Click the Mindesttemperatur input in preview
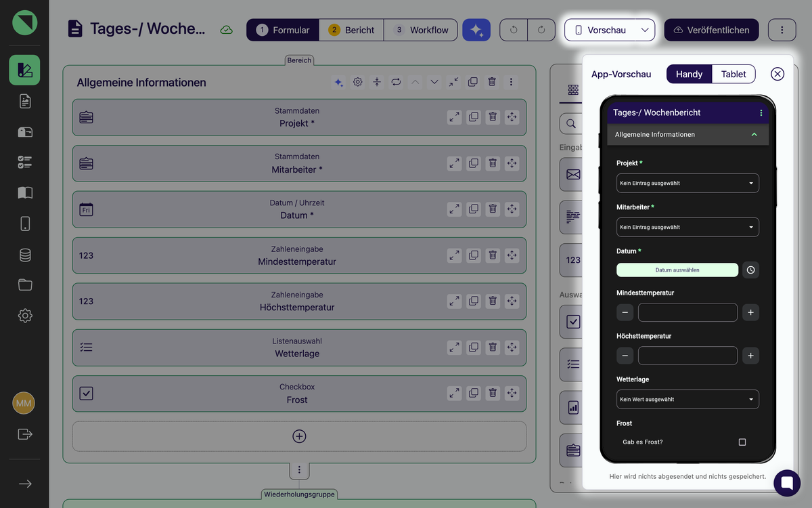812x508 pixels. (x=687, y=312)
